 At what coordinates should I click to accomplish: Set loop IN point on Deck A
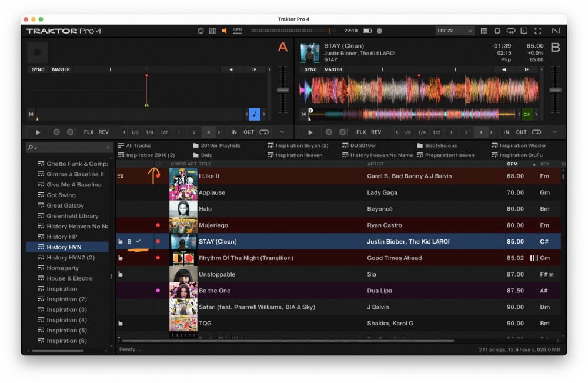tap(234, 132)
